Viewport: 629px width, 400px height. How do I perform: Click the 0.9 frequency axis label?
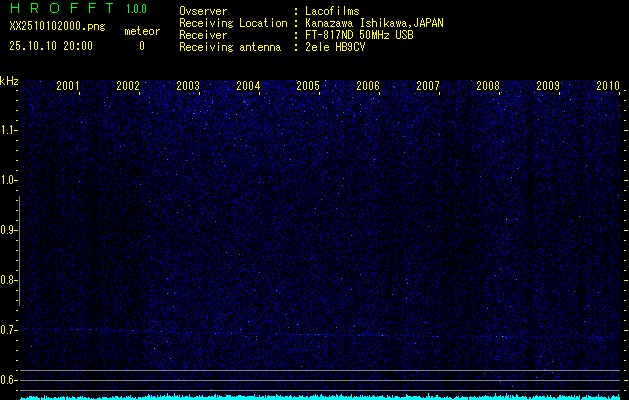point(9,230)
